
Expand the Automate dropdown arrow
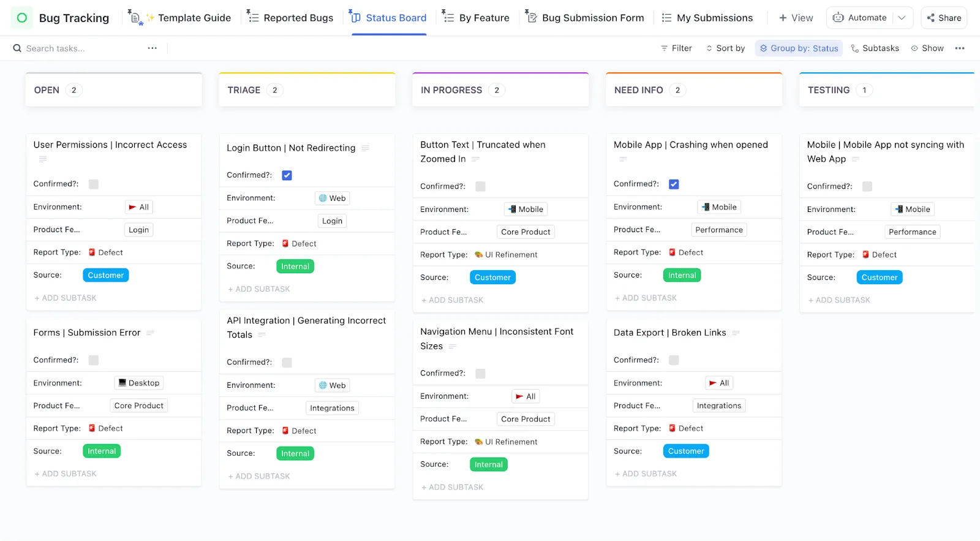pos(902,18)
